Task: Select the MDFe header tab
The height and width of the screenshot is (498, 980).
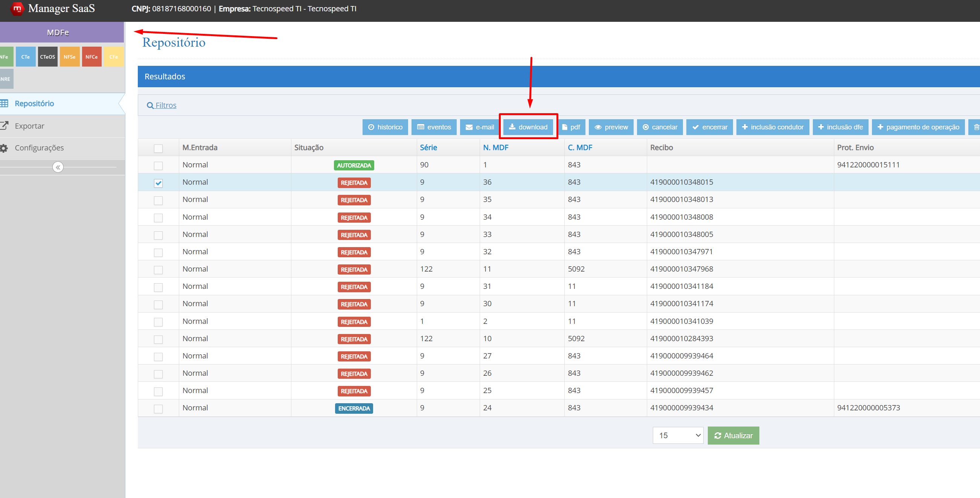Action: (x=62, y=32)
